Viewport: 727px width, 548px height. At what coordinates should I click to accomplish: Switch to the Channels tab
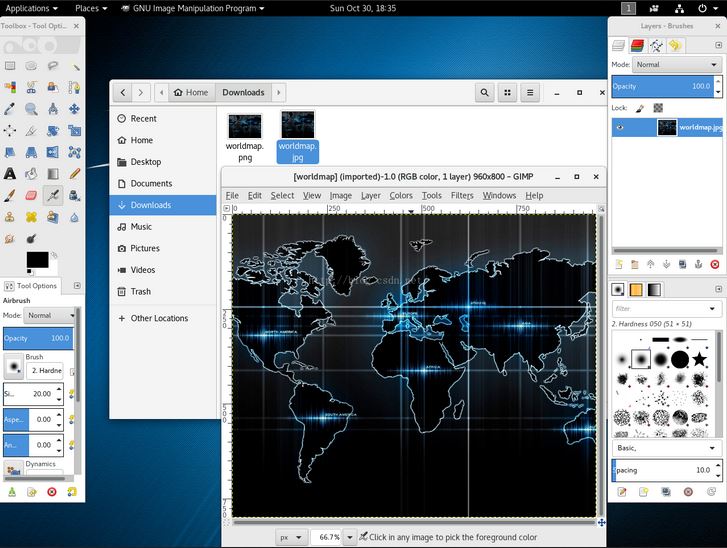coord(638,45)
